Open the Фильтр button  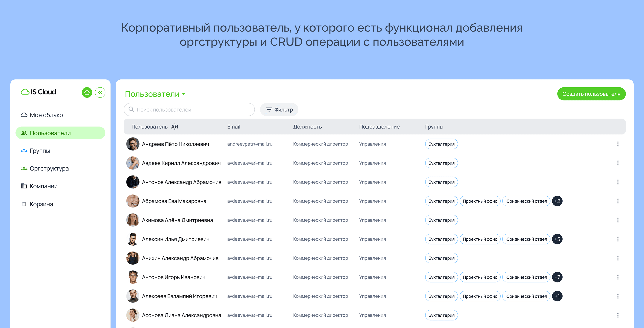(x=279, y=110)
